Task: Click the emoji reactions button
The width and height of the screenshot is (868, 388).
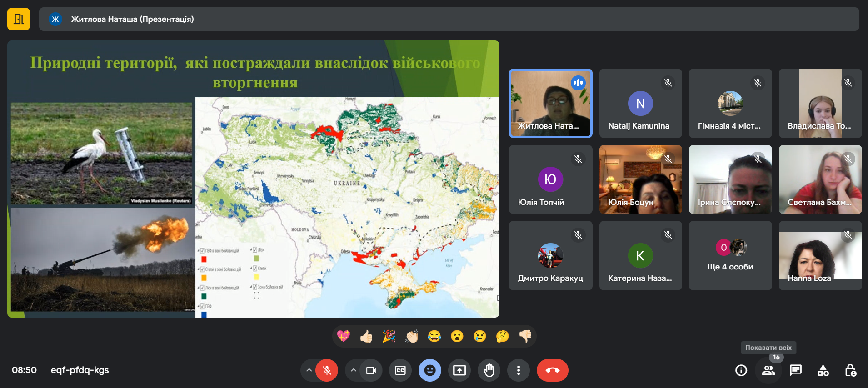Action: [x=430, y=370]
